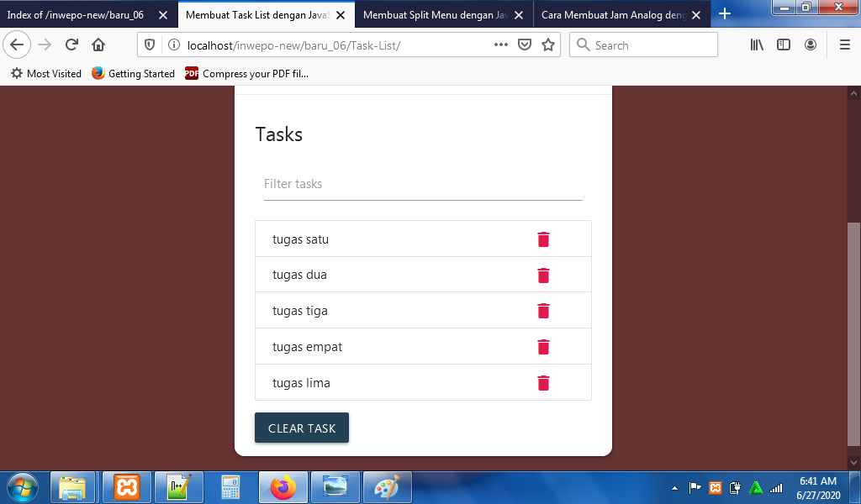This screenshot has height=504, width=861.
Task: Click the 'tugas empat' task text
Action: [x=307, y=347]
